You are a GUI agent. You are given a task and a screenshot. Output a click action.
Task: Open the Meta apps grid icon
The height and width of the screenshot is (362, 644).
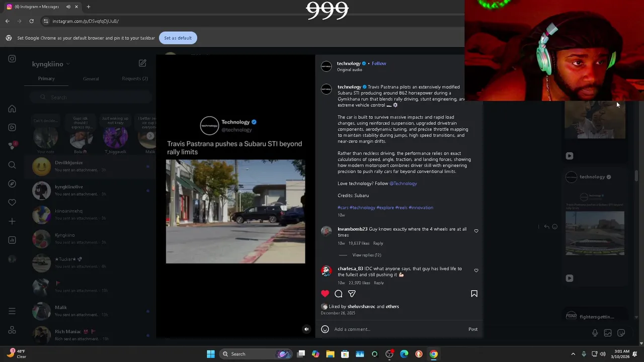coord(12,330)
